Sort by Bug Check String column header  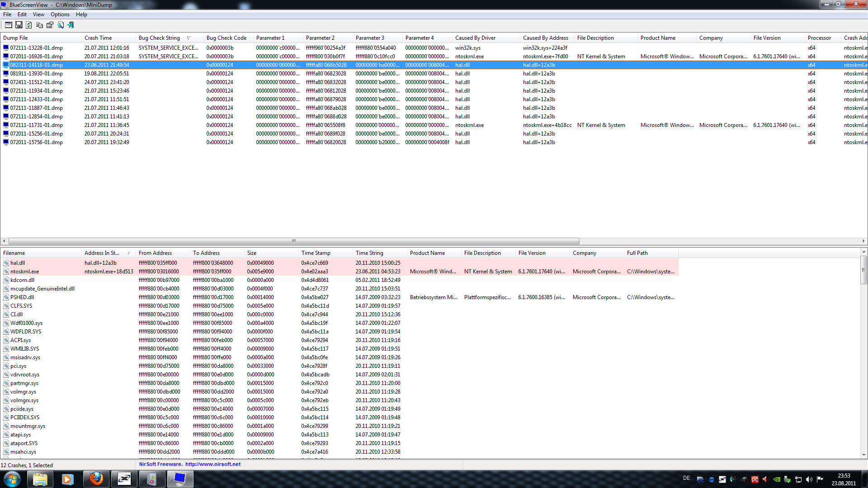(x=159, y=38)
